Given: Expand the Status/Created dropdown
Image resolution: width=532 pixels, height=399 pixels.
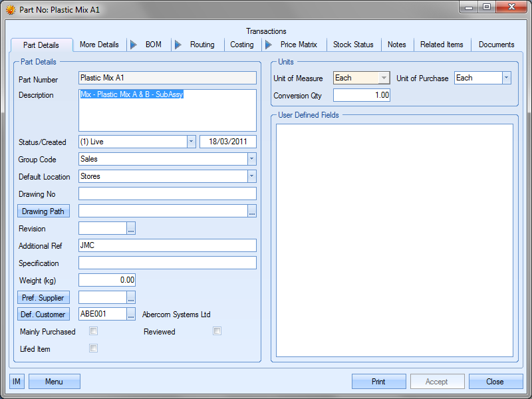Looking at the screenshot, I should click(191, 142).
